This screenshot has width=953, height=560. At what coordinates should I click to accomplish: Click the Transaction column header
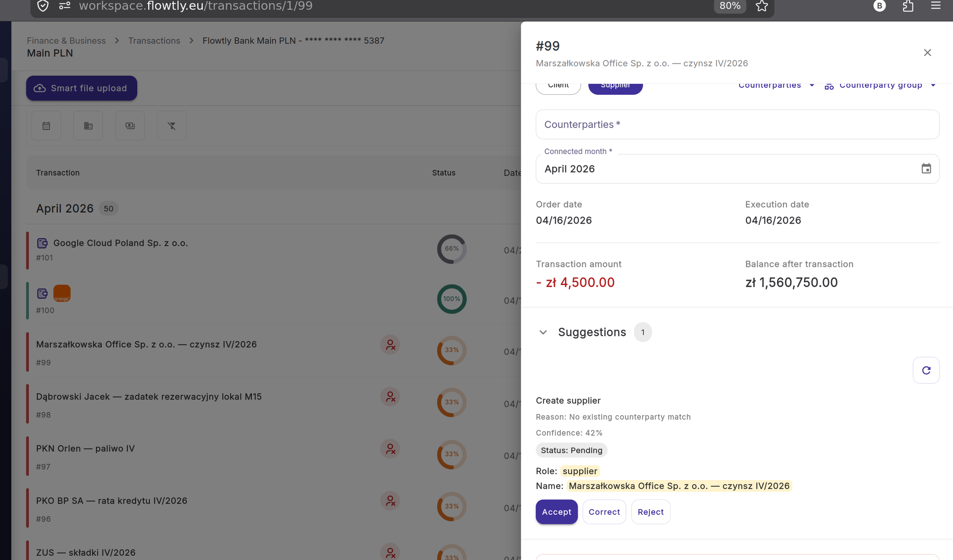coord(58,173)
